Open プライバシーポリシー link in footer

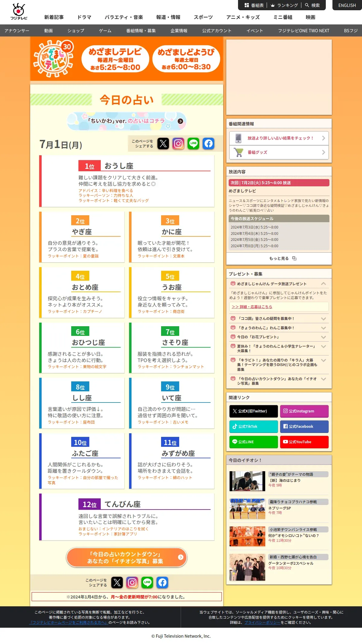[262, 622]
